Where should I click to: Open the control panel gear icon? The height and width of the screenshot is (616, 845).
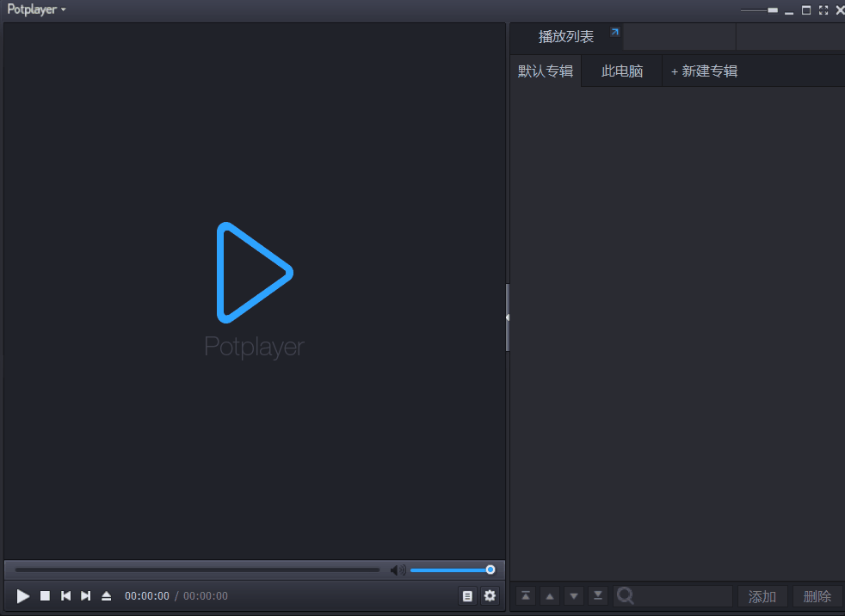490,596
